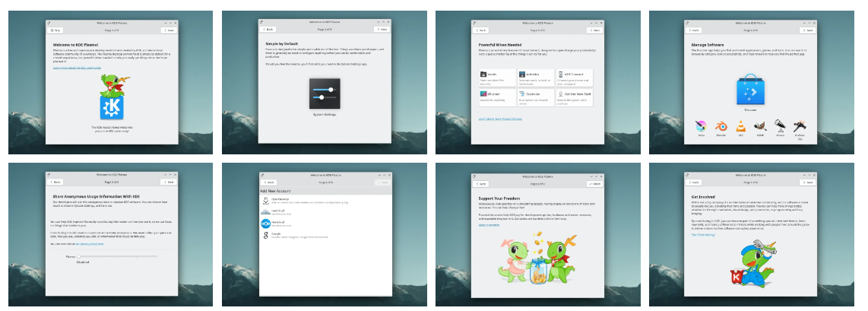Go Back from the Simple by Default page

click(x=268, y=30)
